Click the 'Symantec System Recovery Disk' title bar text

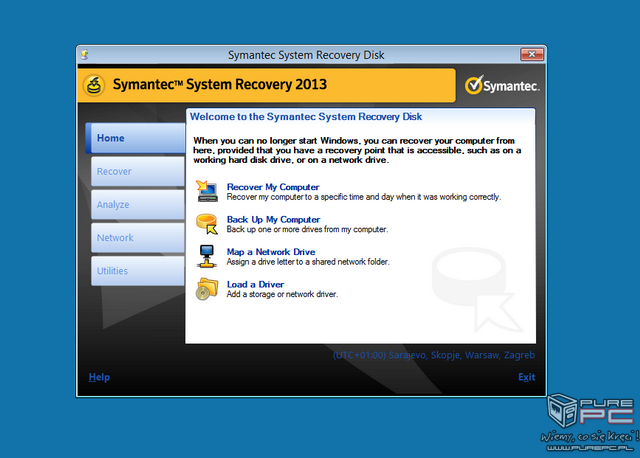click(x=306, y=55)
